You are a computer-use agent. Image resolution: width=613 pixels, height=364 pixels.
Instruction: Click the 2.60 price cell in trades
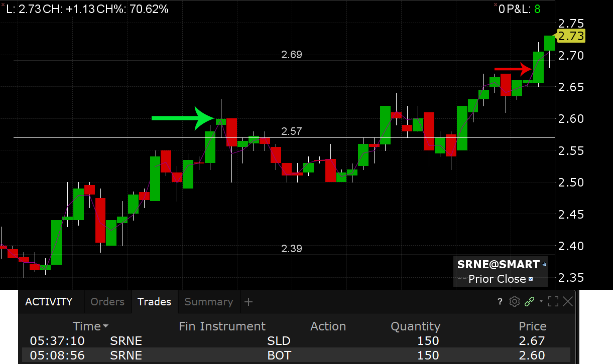(532, 355)
